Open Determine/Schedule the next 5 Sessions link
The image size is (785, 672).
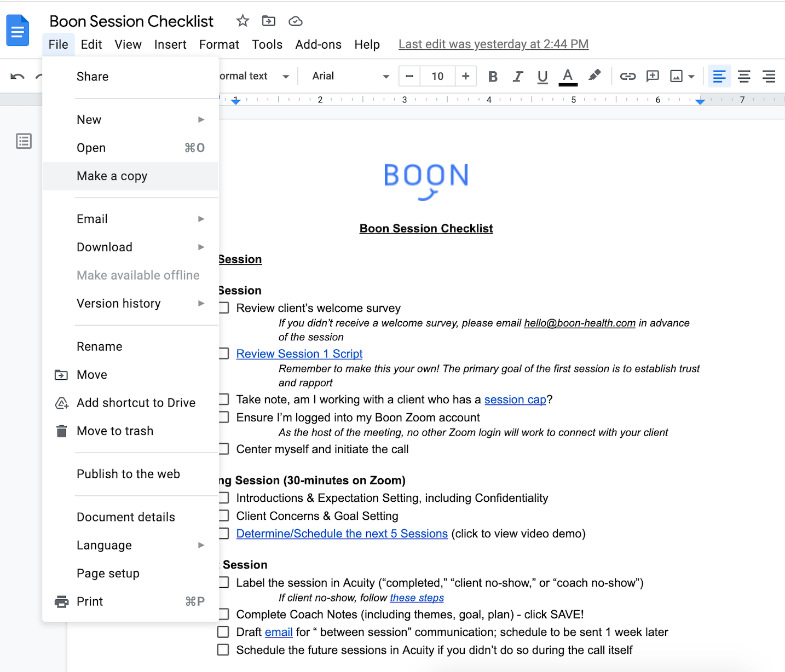[x=342, y=534]
